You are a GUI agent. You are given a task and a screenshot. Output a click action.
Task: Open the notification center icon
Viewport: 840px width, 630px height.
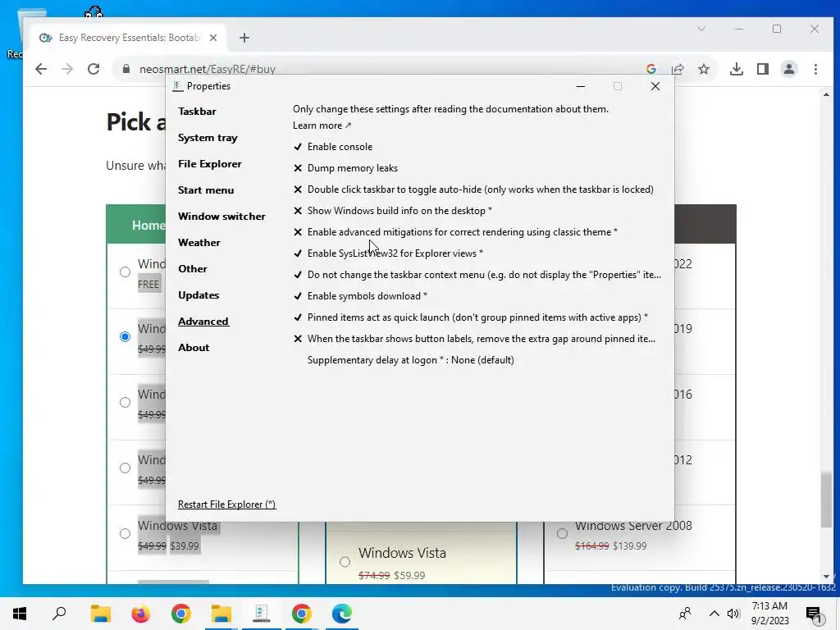[x=814, y=614]
